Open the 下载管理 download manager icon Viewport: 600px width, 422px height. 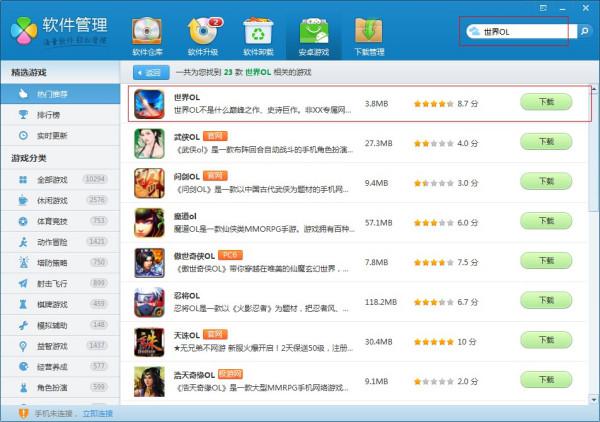[369, 37]
